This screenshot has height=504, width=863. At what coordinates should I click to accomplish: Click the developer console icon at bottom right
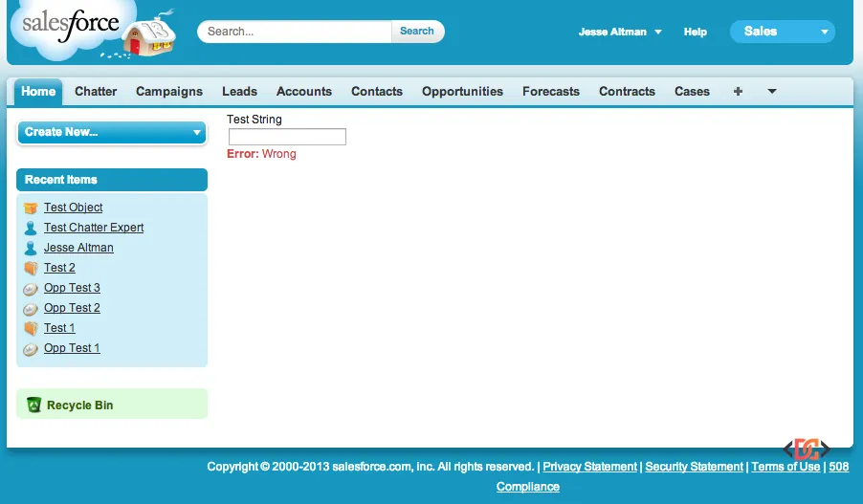click(x=807, y=449)
